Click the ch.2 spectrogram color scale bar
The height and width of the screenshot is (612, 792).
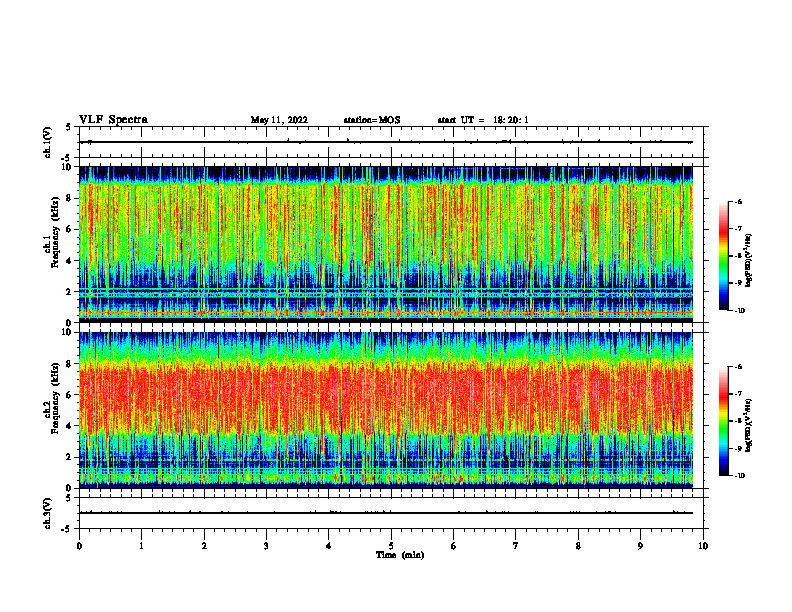click(x=724, y=421)
